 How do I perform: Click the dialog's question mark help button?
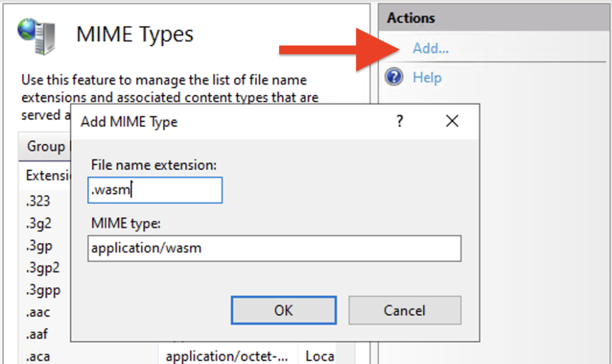pos(400,121)
